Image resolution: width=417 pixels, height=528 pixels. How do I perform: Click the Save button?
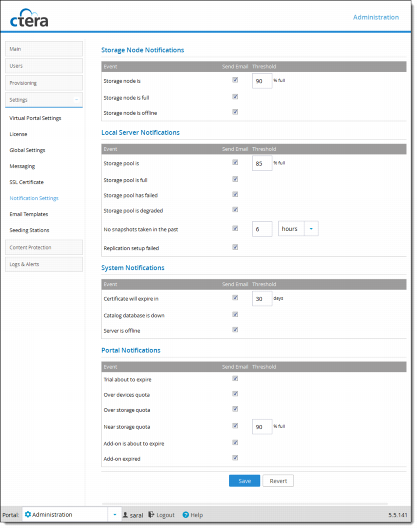pyautogui.click(x=245, y=481)
